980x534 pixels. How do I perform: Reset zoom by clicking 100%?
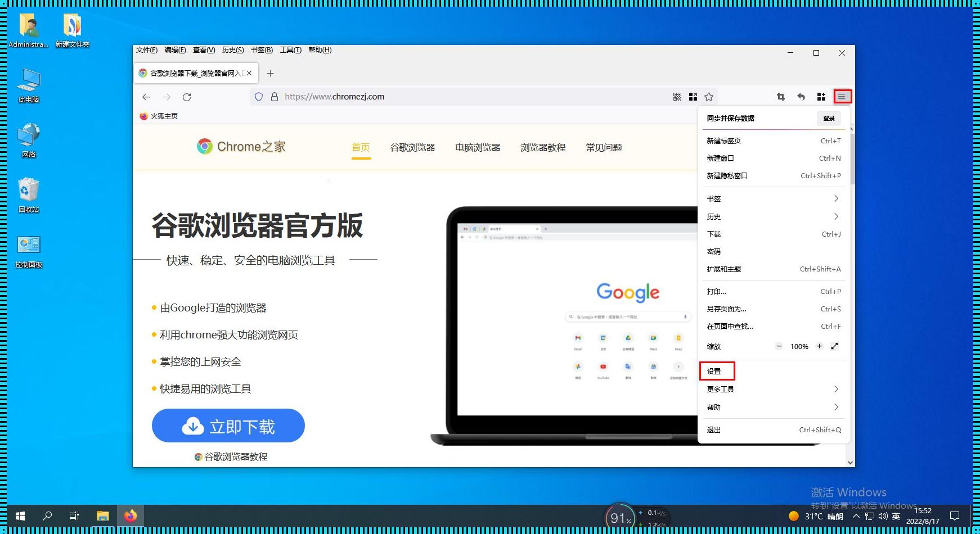799,347
